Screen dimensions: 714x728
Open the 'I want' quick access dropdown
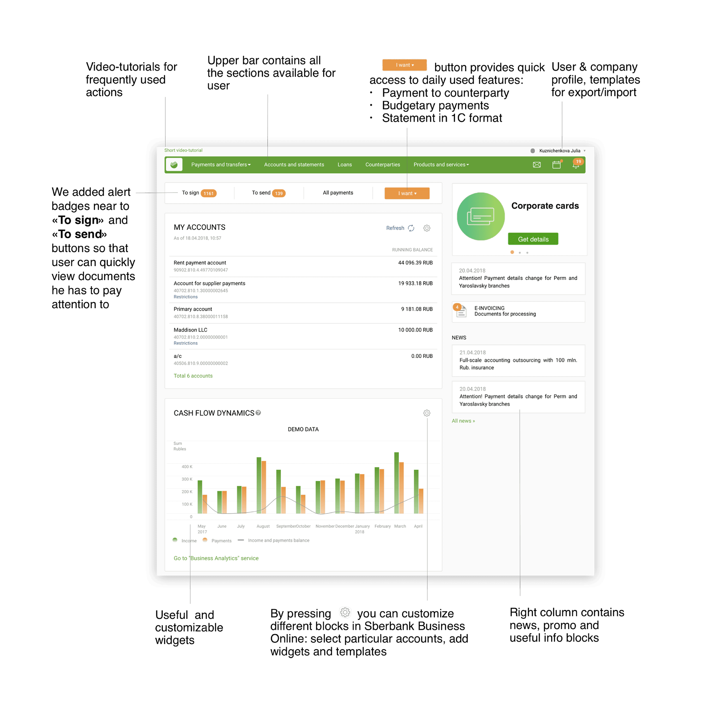coord(404,192)
